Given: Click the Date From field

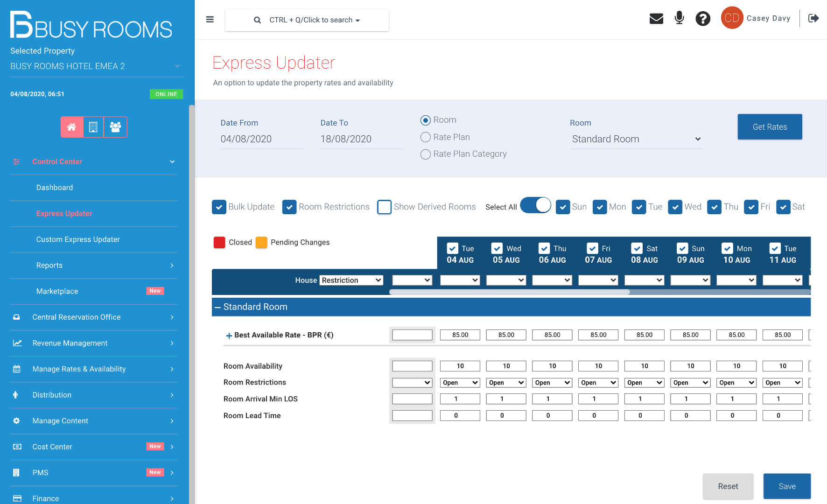Looking at the screenshot, I should point(261,139).
